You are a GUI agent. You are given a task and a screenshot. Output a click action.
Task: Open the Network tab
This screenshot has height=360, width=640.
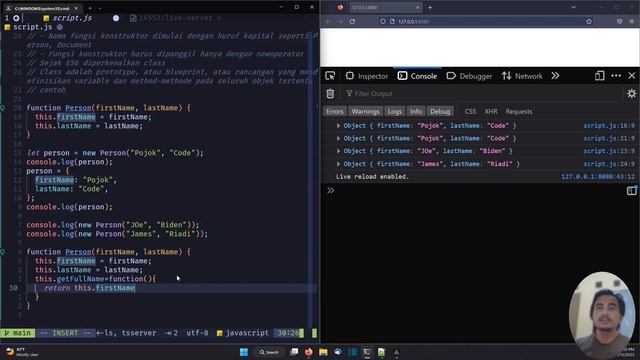coord(522,76)
